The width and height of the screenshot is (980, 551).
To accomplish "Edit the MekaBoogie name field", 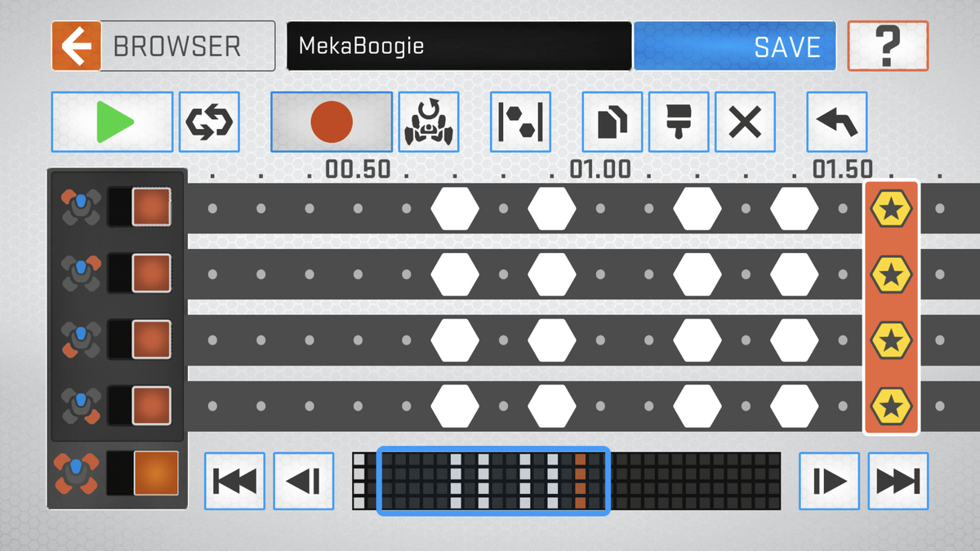I will click(x=458, y=47).
